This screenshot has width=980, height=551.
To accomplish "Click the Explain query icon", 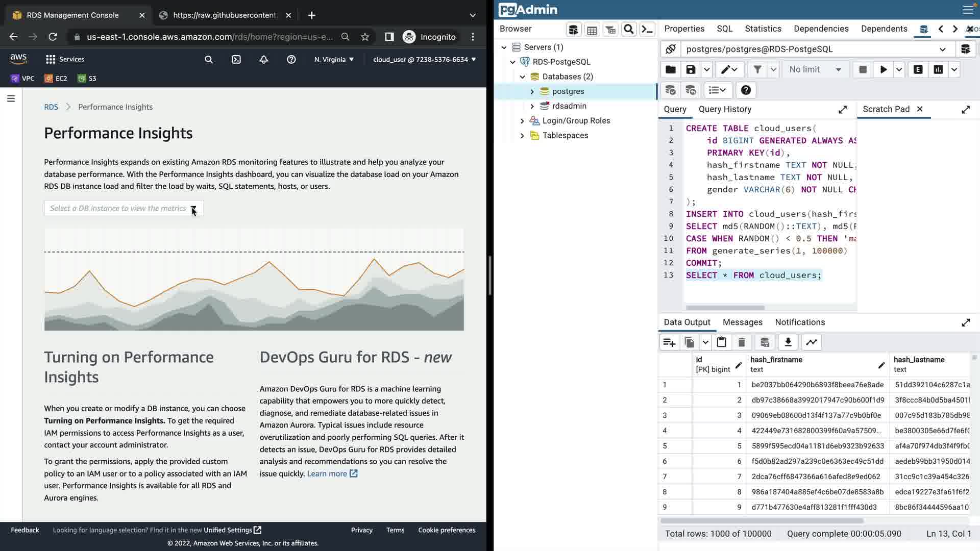I will coord(918,69).
